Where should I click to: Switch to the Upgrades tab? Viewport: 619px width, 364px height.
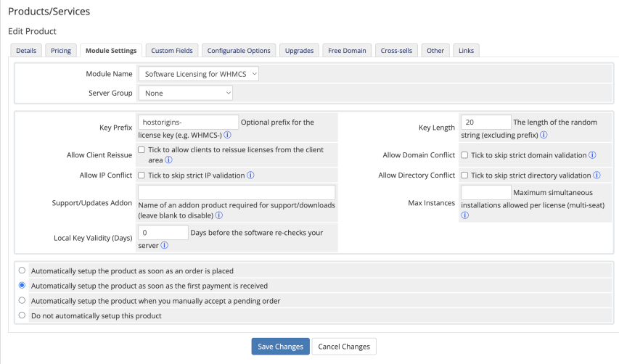click(299, 51)
